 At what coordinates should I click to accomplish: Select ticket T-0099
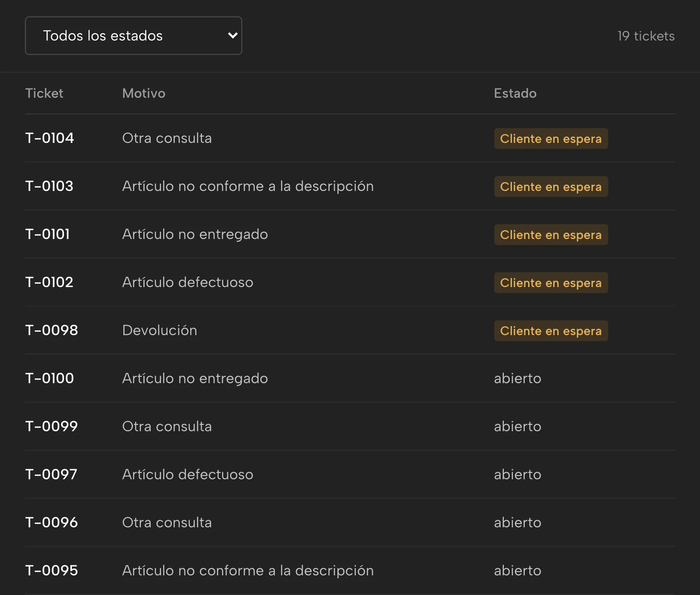point(51,426)
